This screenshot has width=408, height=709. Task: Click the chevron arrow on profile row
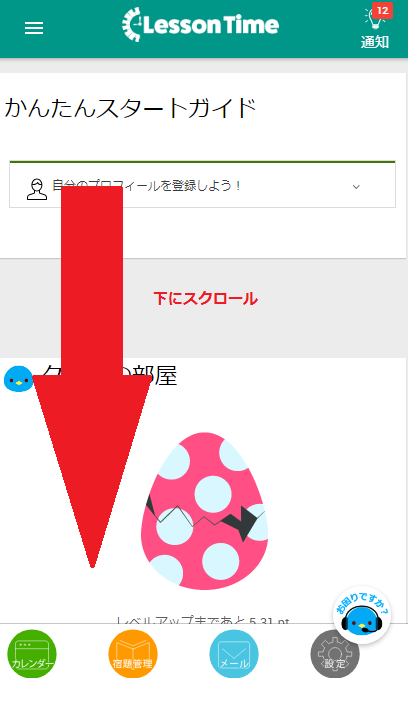(x=356, y=187)
